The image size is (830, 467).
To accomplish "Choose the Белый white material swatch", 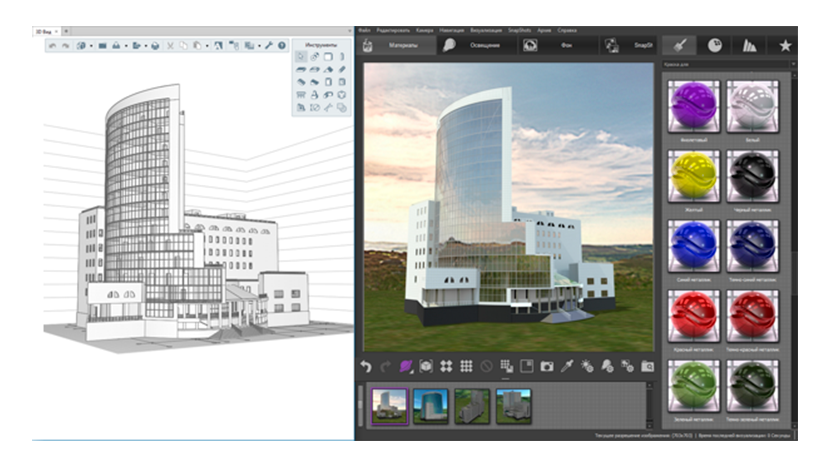I will [x=752, y=106].
